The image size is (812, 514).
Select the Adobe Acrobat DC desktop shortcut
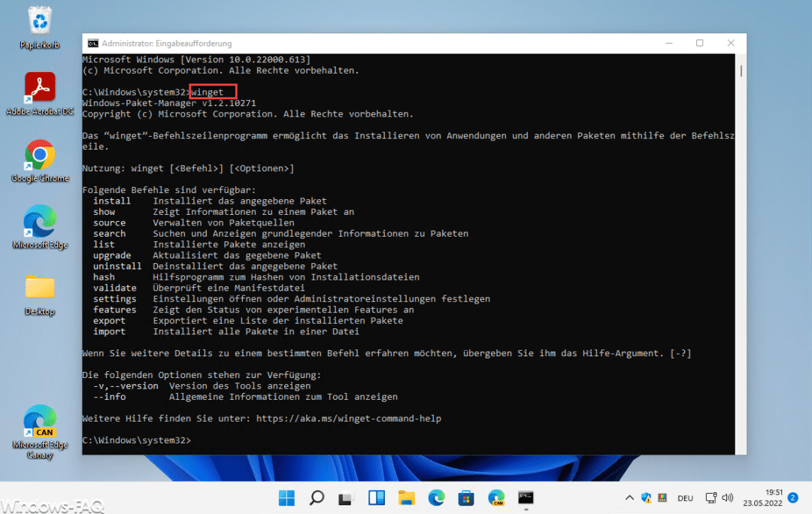tap(39, 89)
